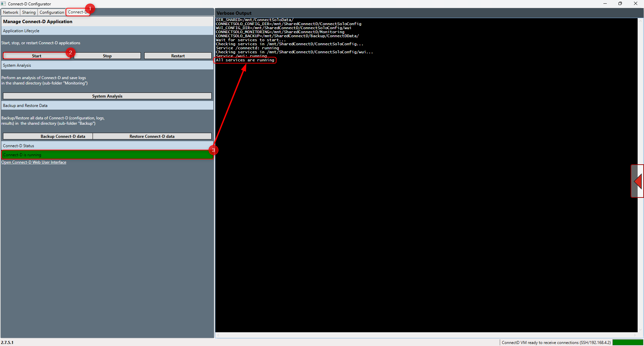Click the ConnectD VM ready status text
This screenshot has width=644, height=346.
pyautogui.click(x=556, y=343)
